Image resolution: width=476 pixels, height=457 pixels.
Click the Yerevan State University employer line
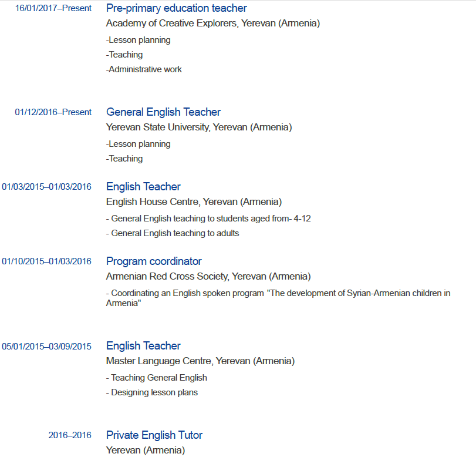198,127
